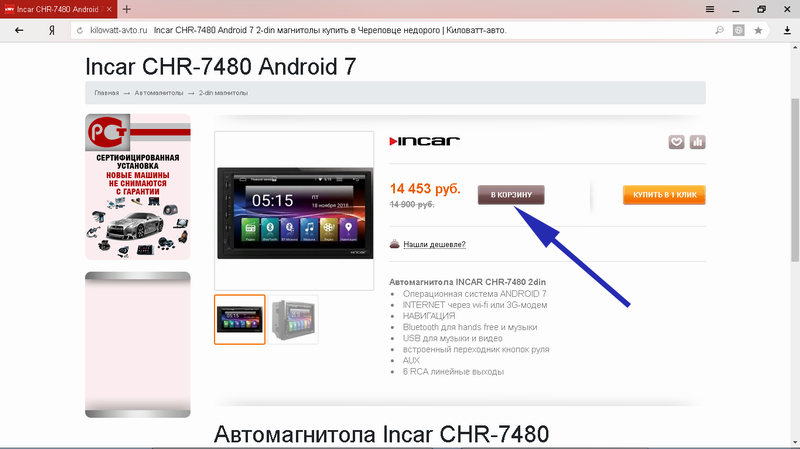800x449 pixels.
Task: Click the hat icon beside Нашли дешевле
Action: [394, 244]
